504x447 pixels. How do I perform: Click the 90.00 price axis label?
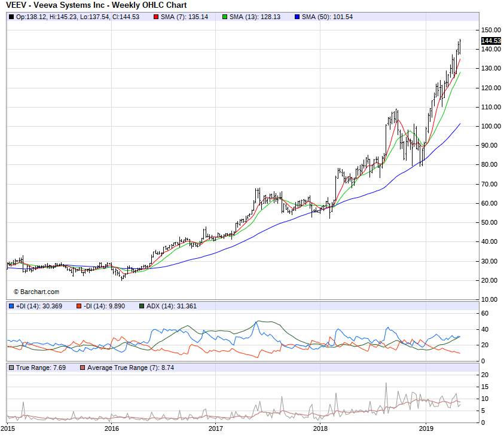(x=489, y=145)
